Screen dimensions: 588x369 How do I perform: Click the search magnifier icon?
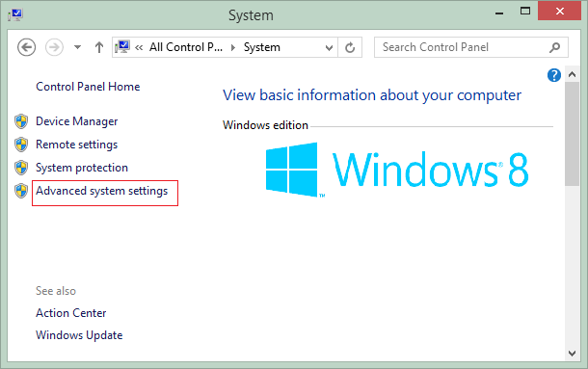[x=554, y=47]
